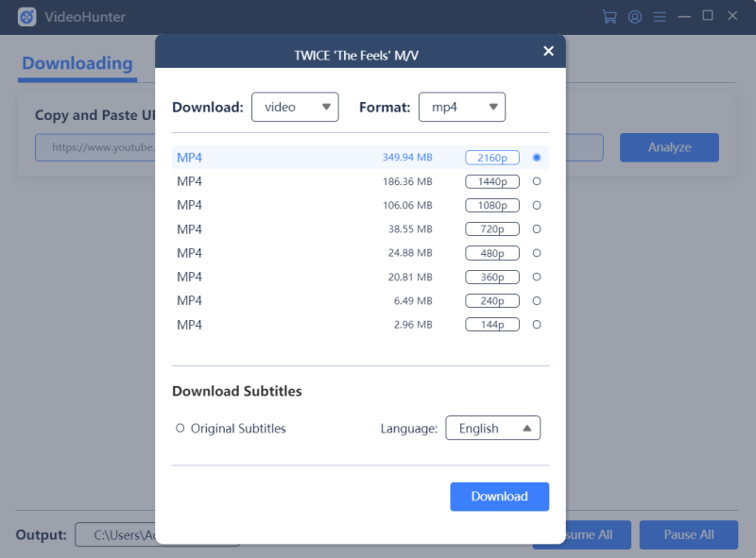Click the 1080p resolution badge
The image size is (756, 558).
coord(492,205)
